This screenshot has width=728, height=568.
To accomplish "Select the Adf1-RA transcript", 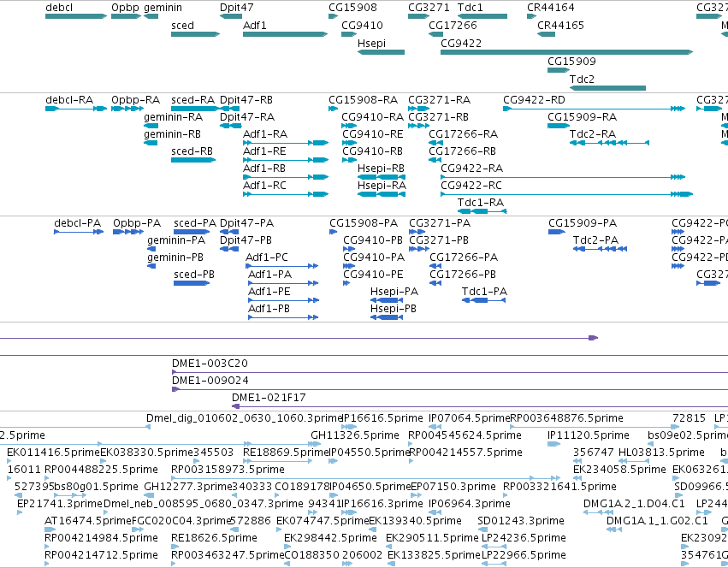I will click(286, 143).
